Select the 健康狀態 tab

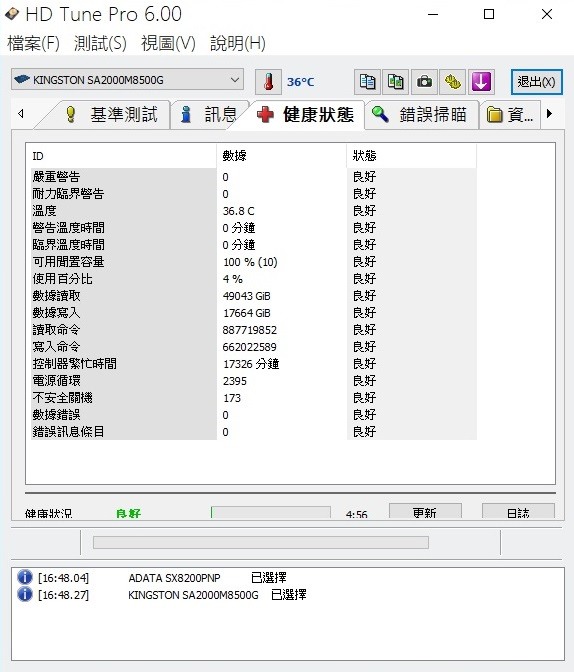click(x=305, y=114)
